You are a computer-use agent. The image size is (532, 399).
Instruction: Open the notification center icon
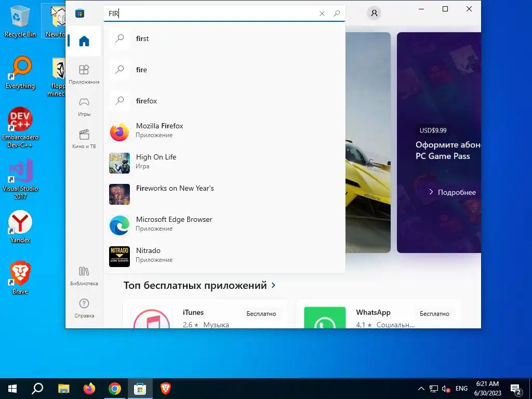tap(516, 389)
